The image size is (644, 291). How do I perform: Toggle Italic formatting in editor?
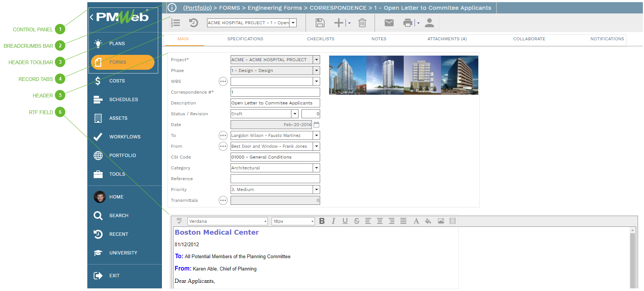[x=334, y=221]
